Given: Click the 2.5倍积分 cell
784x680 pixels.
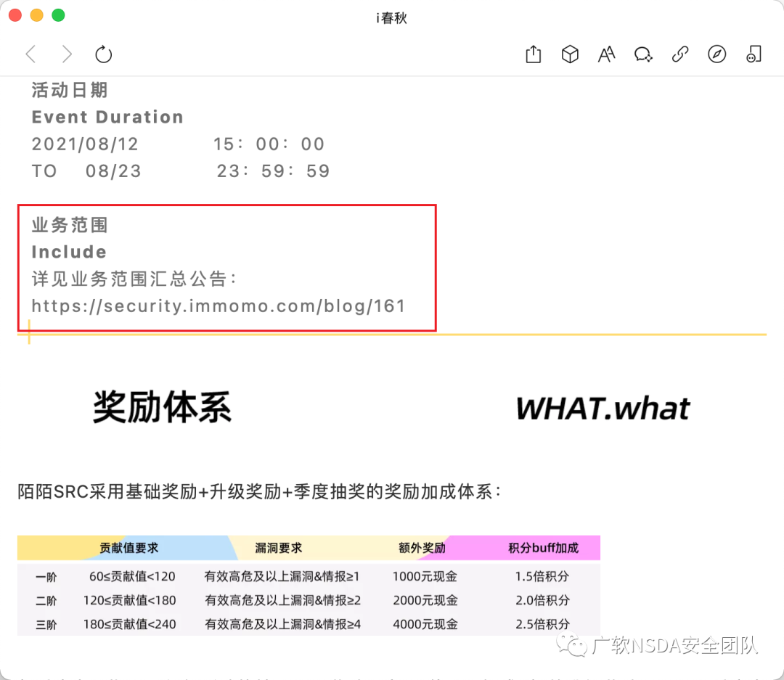Looking at the screenshot, I should coord(543,624).
